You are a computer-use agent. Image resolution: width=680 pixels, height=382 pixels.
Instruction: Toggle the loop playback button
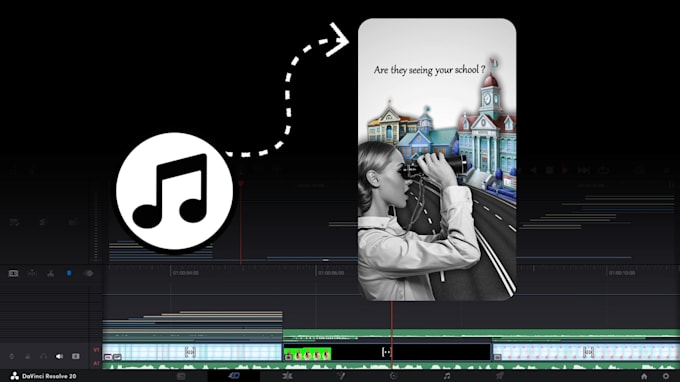click(x=604, y=170)
